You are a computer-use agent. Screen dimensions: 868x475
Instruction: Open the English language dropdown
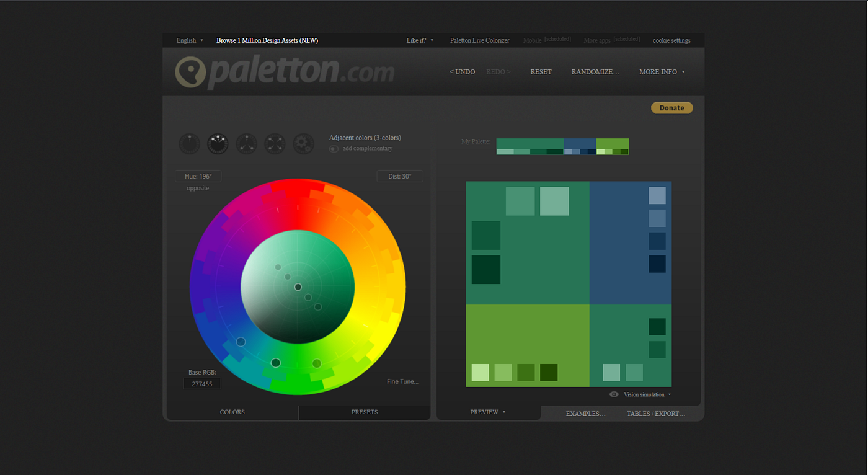190,40
